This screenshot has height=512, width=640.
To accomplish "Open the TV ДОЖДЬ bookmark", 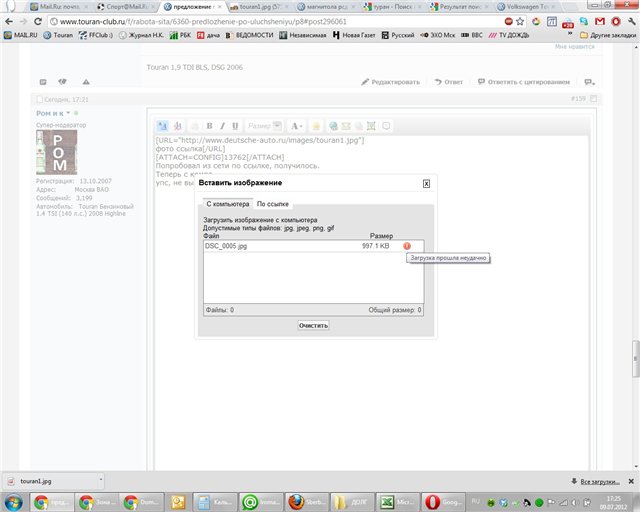I will pyautogui.click(x=509, y=35).
